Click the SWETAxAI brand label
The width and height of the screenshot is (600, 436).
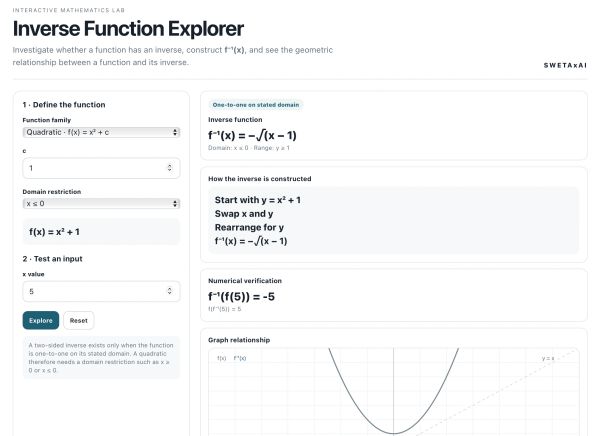click(565, 65)
